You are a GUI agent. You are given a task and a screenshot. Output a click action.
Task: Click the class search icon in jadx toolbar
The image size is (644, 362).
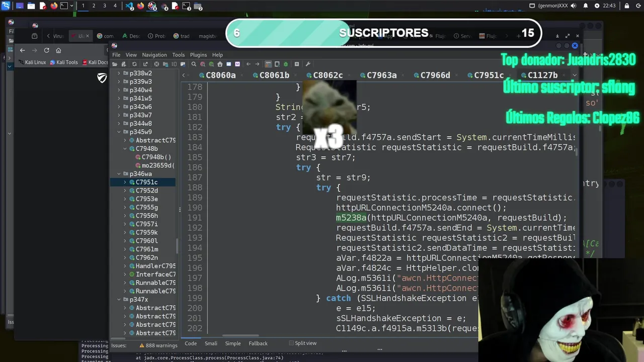[x=203, y=64]
